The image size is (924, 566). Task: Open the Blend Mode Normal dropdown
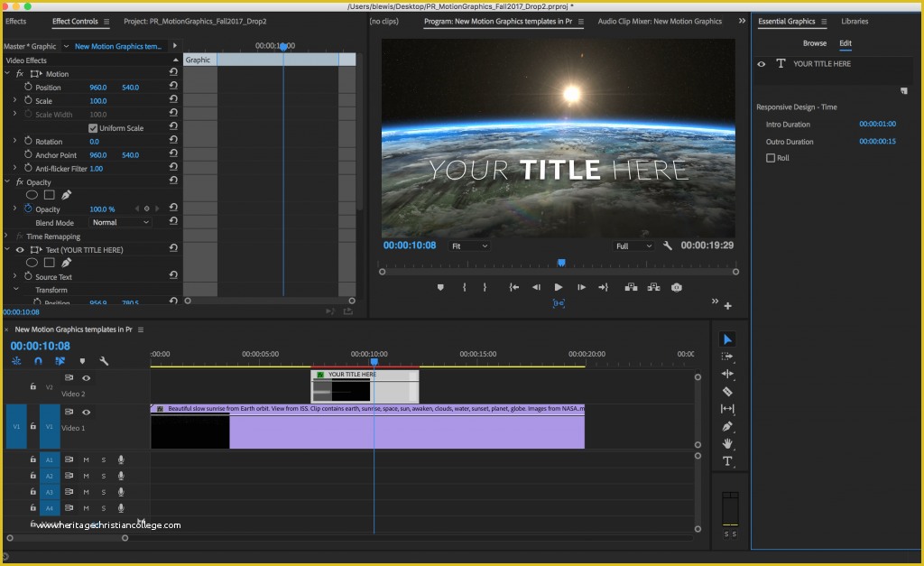pyautogui.click(x=120, y=222)
